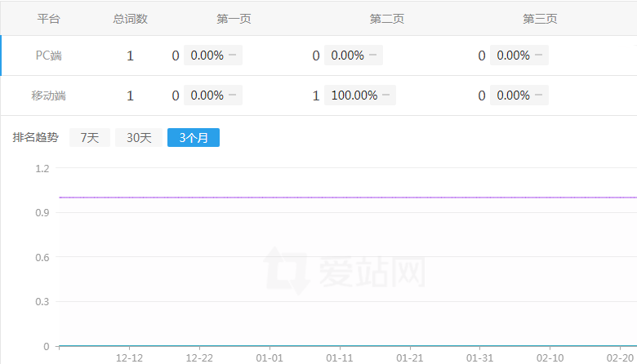Click dash icon beside PC端 第二页 0.00%
The height and width of the screenshot is (364, 637).
pos(373,55)
